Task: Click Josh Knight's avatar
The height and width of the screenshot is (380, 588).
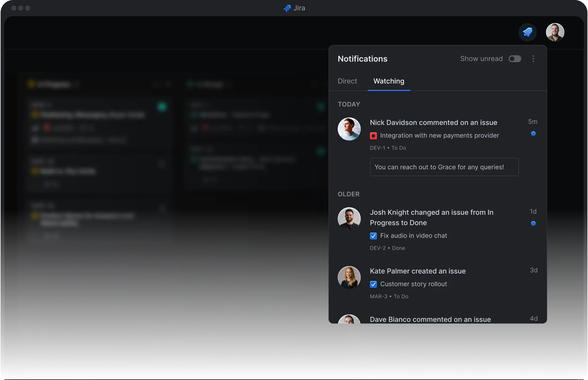Action: [x=349, y=219]
